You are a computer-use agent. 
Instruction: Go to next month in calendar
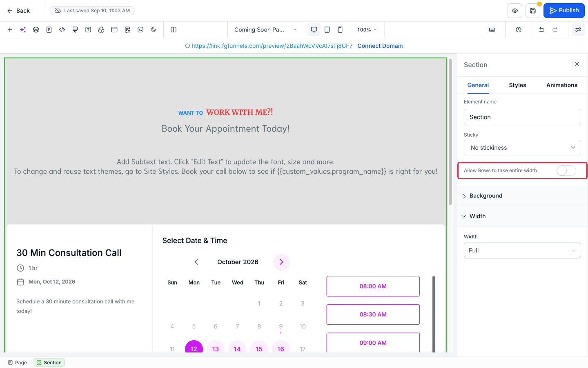point(281,262)
